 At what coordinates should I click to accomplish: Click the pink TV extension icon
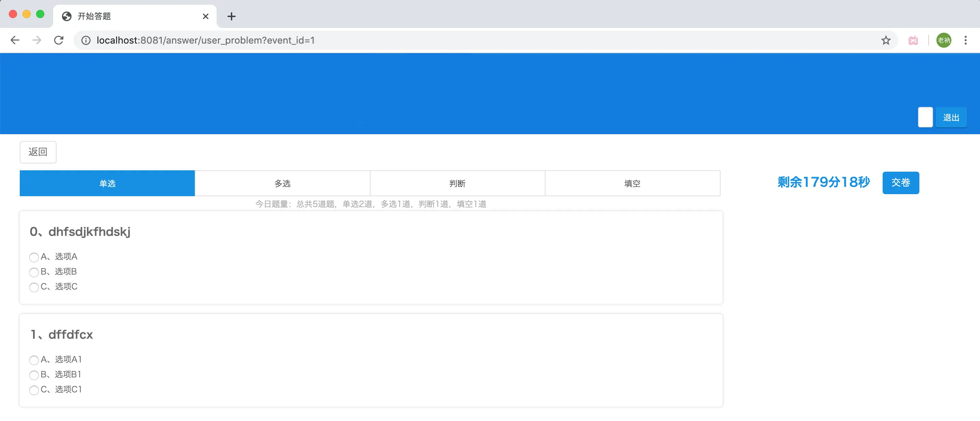click(x=913, y=40)
